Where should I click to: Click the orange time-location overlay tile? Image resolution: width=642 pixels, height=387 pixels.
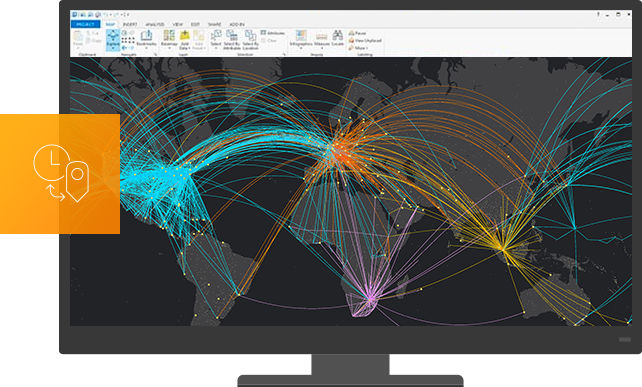(60, 174)
